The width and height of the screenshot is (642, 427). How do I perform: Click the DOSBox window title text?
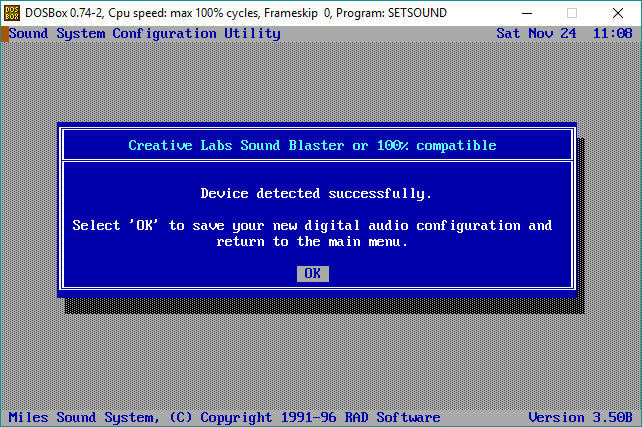coord(236,13)
